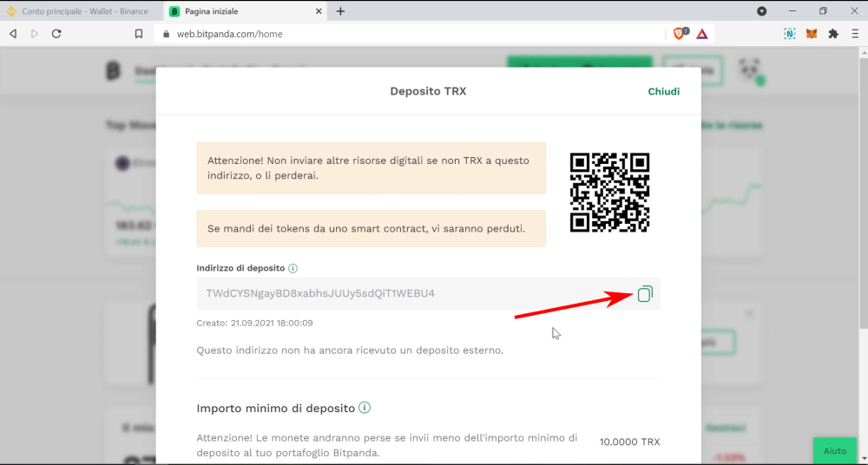Image resolution: width=868 pixels, height=465 pixels.
Task: Open the browser main menu
Action: point(855,34)
